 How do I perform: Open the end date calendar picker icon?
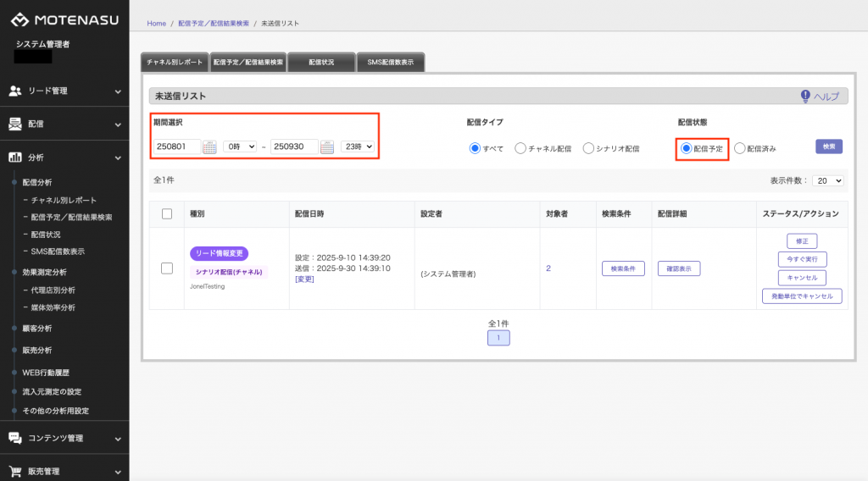pos(327,147)
